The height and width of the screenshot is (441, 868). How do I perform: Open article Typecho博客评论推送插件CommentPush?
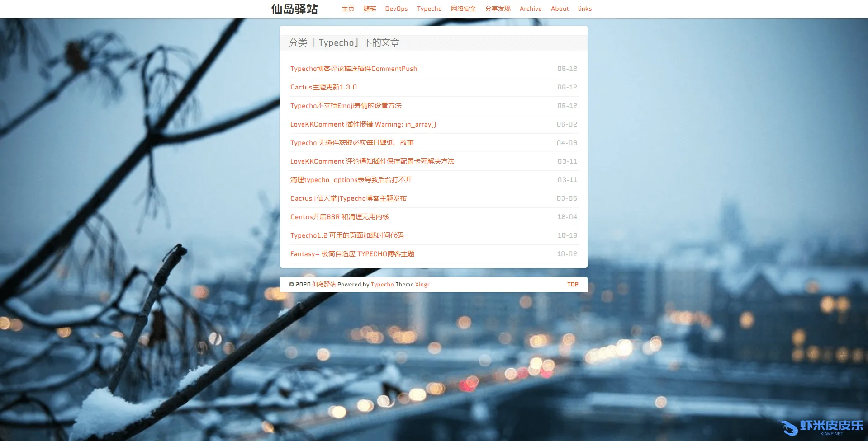[x=353, y=69]
